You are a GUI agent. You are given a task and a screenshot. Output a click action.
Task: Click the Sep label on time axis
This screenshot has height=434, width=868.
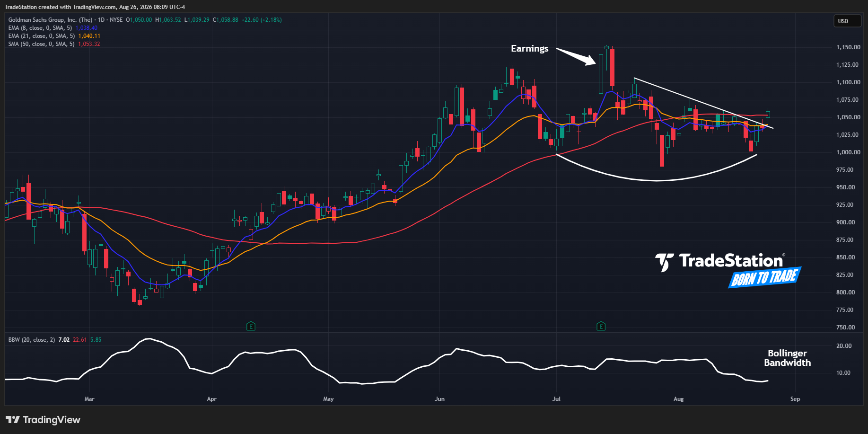(795, 399)
